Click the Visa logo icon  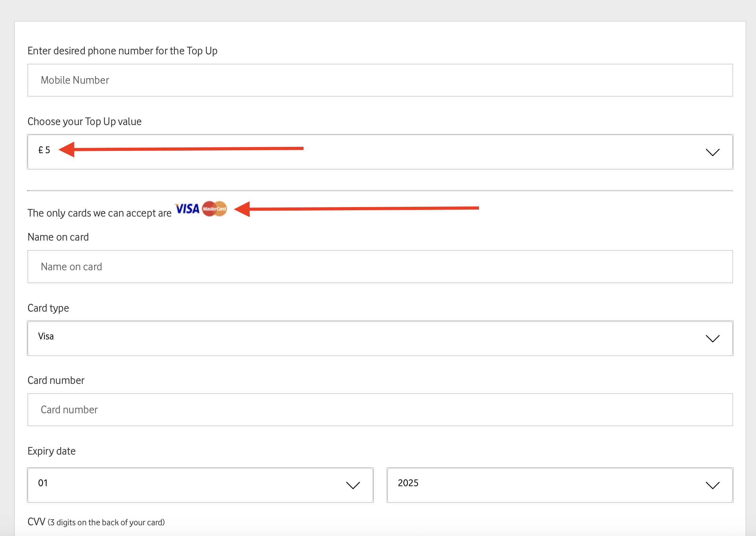[x=187, y=209]
